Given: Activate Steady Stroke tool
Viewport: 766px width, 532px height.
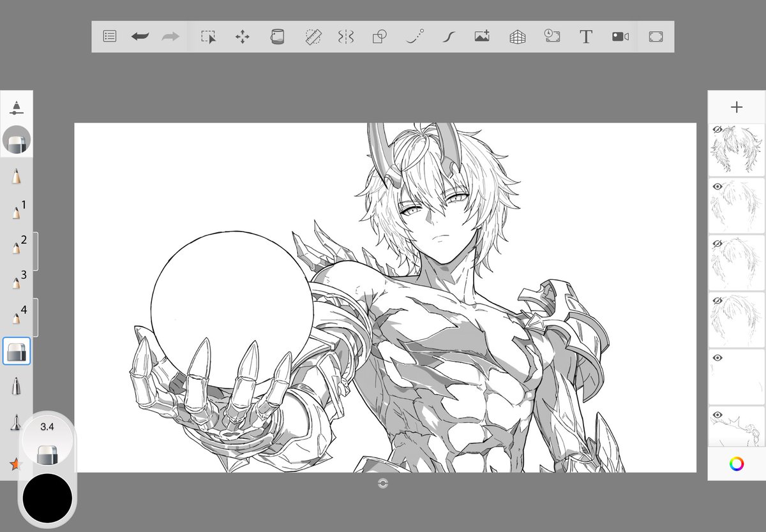Looking at the screenshot, I should (x=449, y=37).
